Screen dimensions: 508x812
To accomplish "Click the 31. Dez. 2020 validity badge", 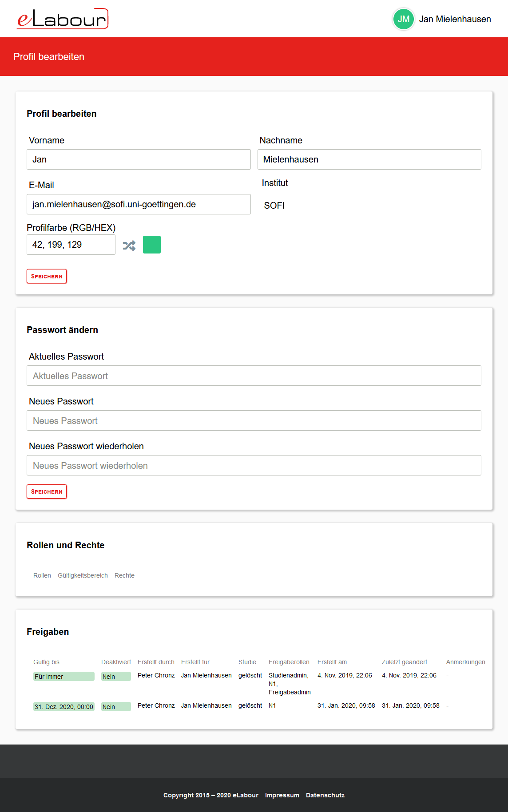I will point(64,706).
